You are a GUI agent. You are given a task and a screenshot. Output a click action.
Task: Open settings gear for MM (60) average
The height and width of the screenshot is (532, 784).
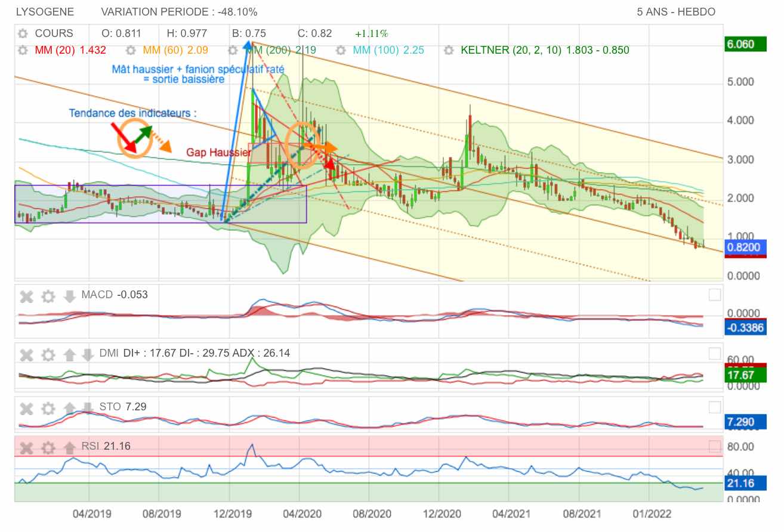coord(132,50)
